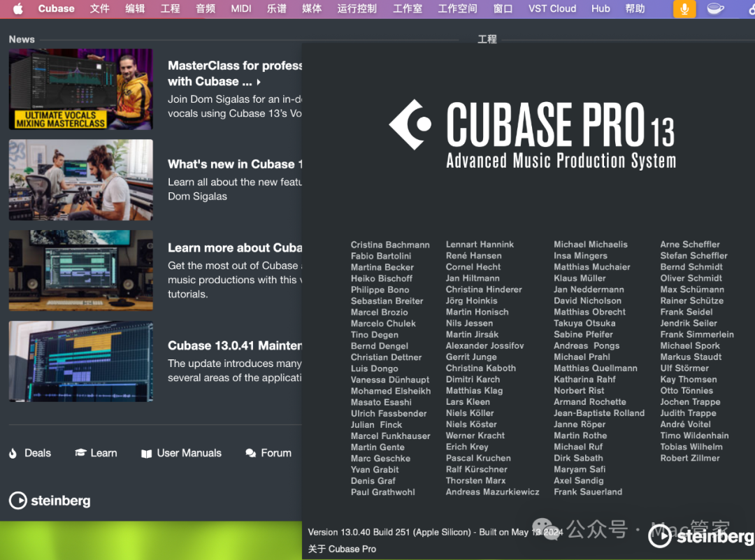The width and height of the screenshot is (755, 560).
Task: Open the 乐谱 menu
Action: (277, 8)
